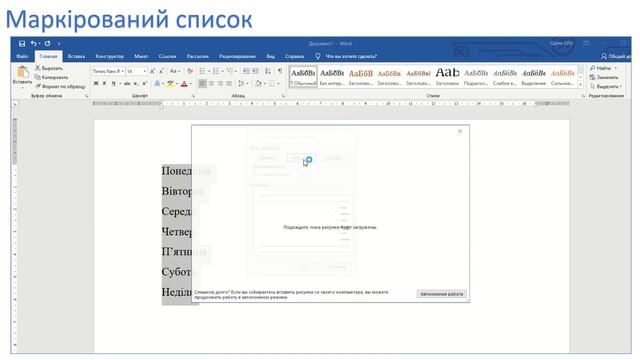640x360 pixels.
Task: Clear all formatting
Action: (x=190, y=71)
